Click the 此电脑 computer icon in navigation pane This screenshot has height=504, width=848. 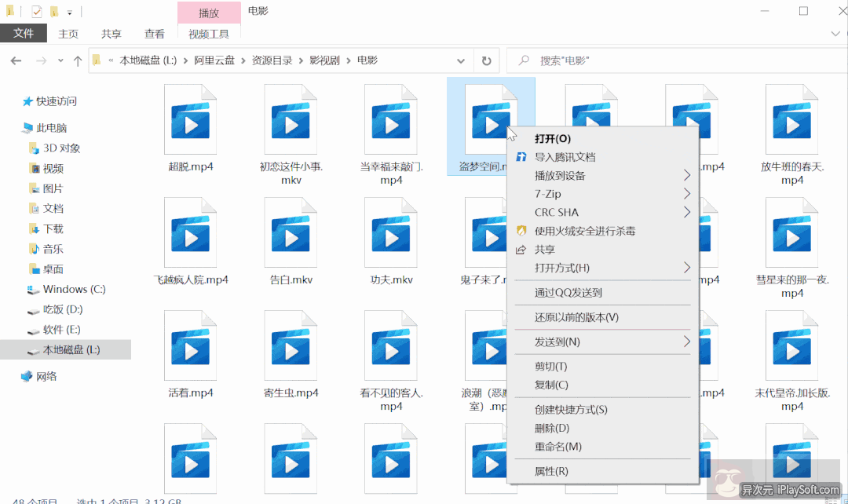coord(26,127)
